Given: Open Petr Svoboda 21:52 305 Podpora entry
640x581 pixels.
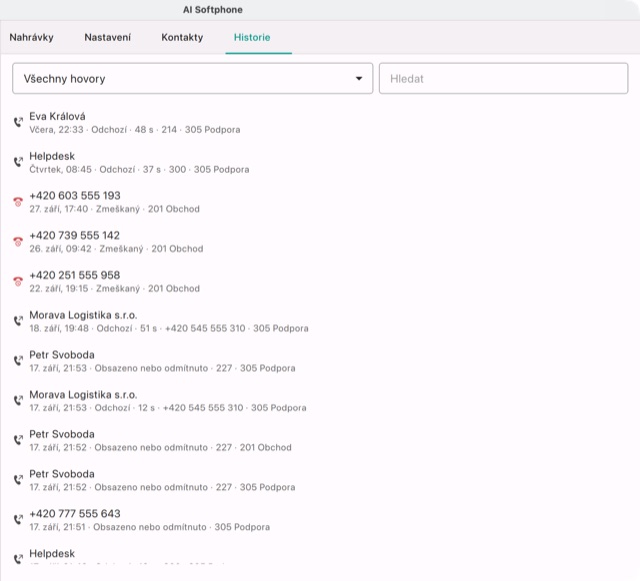Looking at the screenshot, I should [x=320, y=480].
